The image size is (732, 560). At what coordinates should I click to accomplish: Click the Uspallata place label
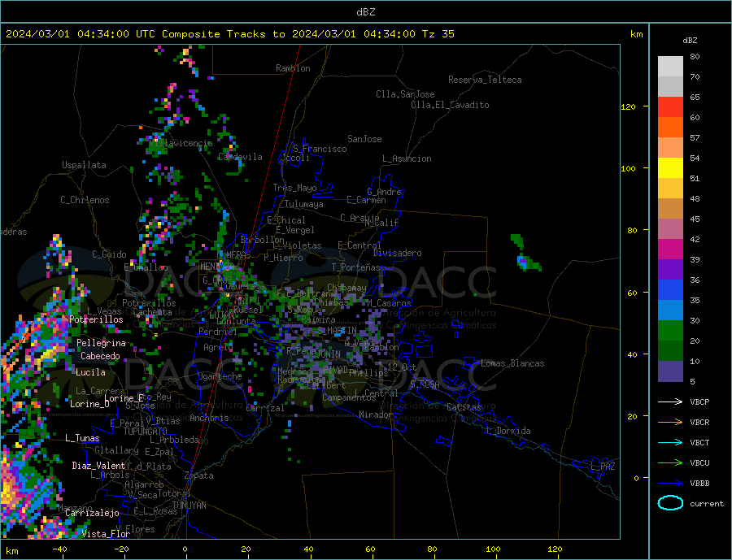84,165
